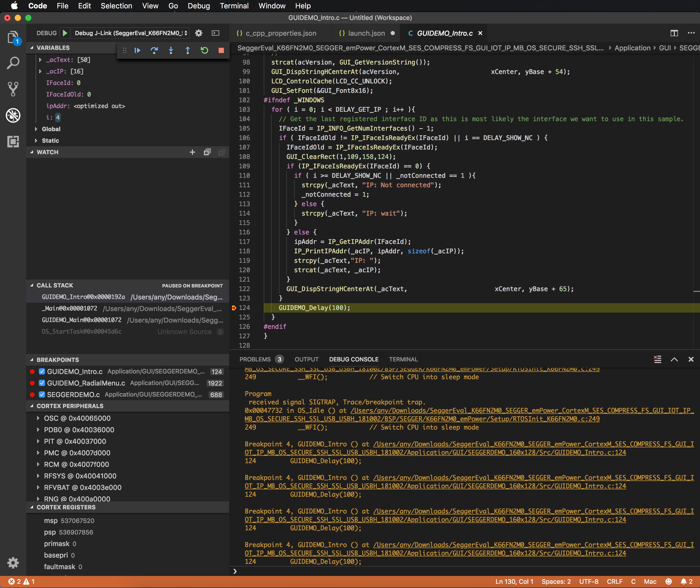The height and width of the screenshot is (588, 700).
Task: Open the Debug view icon
Action: click(x=13, y=115)
